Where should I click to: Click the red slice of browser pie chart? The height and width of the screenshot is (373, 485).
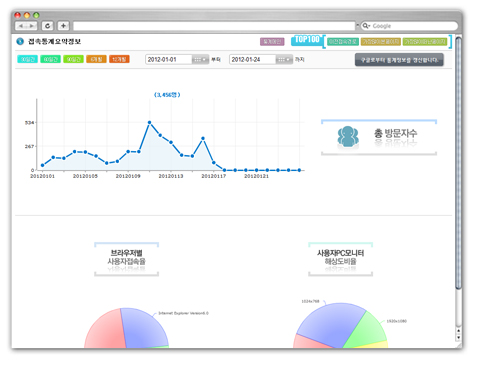pos(107,332)
